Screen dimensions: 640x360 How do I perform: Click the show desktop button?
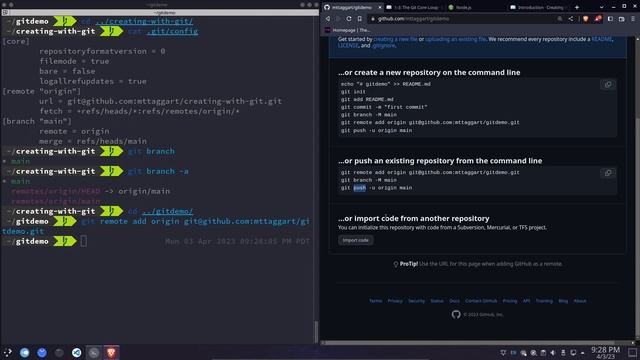click(632, 353)
